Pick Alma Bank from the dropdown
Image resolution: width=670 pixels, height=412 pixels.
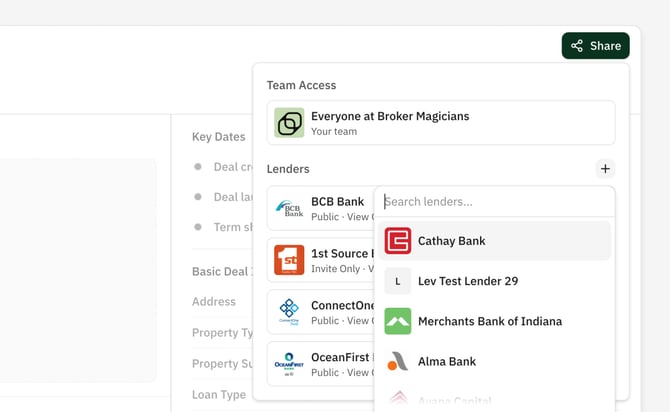click(494, 361)
